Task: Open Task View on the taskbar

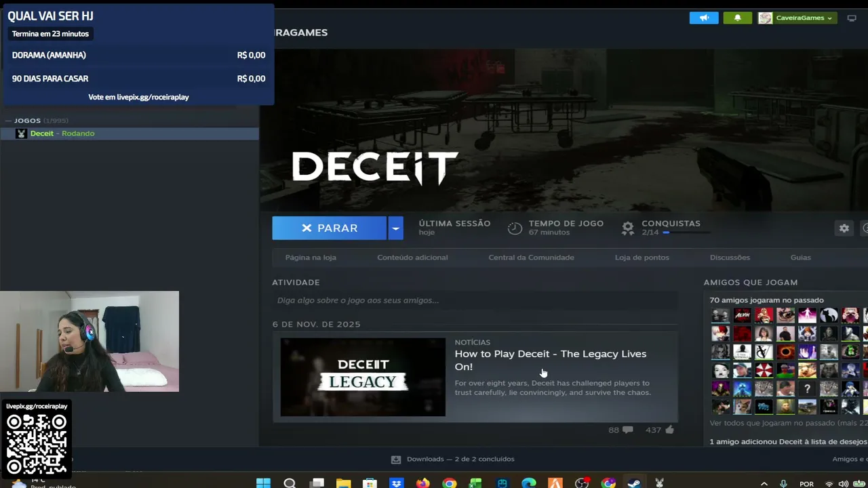Action: 317,483
